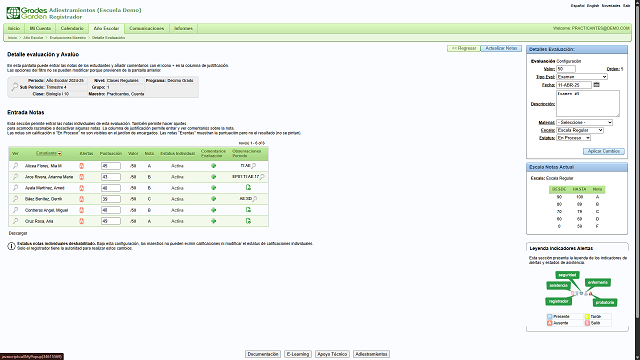Open the Adiestramientos footer button
The width and height of the screenshot is (640, 360).
pos(371,354)
